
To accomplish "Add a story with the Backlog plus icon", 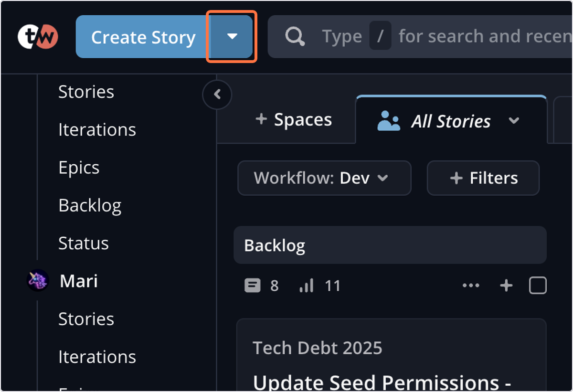I will 506,286.
